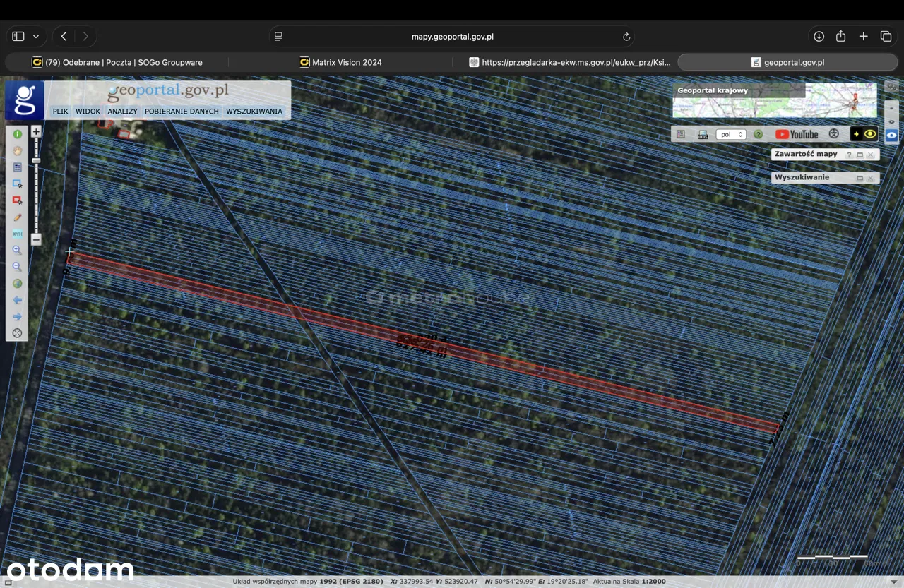
Task: Click the map zoom slider handle
Action: [36, 161]
